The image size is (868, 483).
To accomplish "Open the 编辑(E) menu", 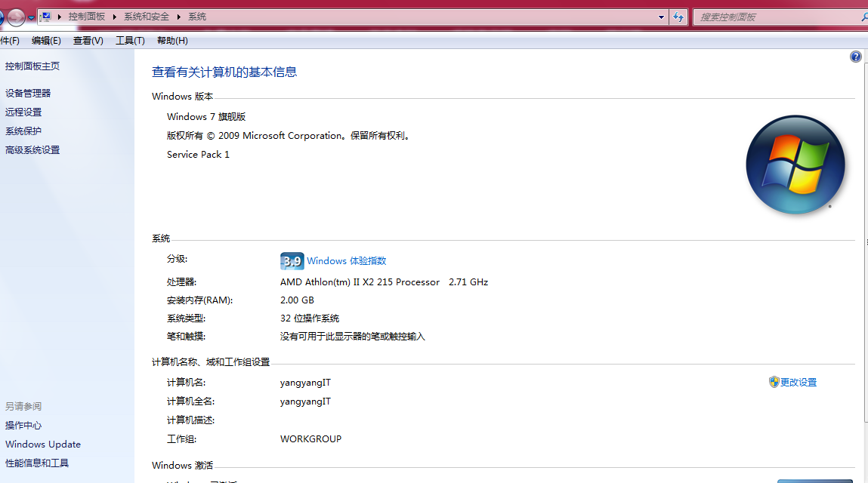I will (x=46, y=41).
